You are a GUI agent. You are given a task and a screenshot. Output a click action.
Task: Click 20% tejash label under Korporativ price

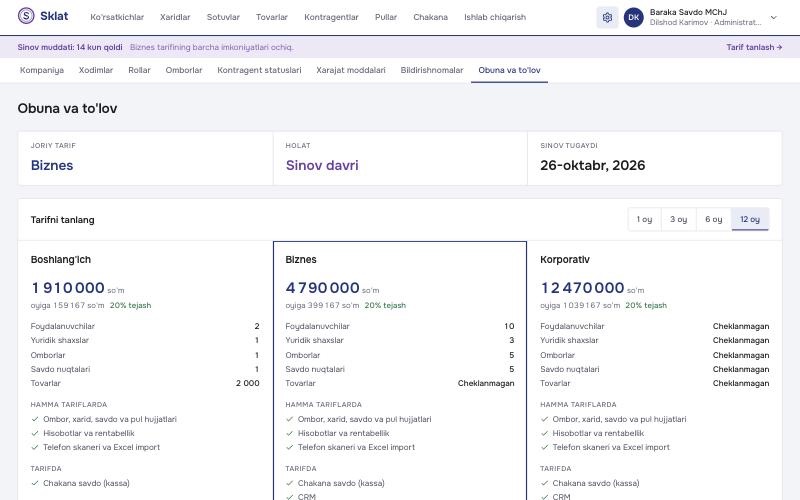(646, 305)
